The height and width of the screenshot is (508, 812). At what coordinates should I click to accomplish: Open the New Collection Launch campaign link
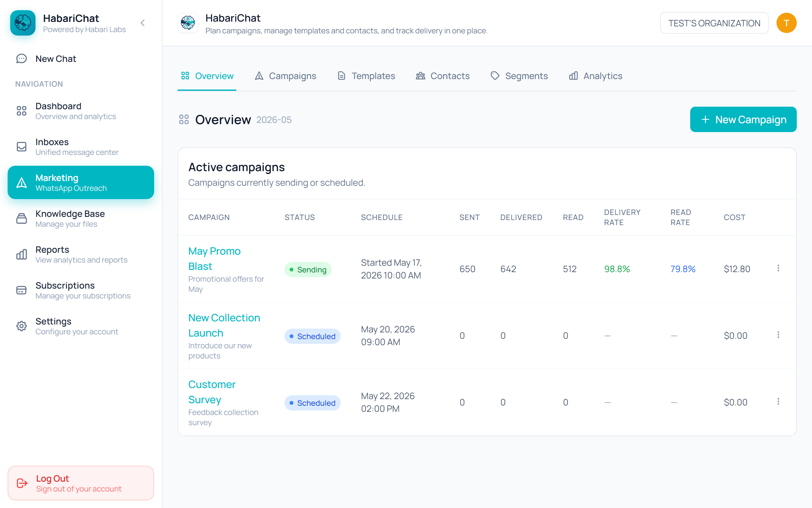(224, 325)
